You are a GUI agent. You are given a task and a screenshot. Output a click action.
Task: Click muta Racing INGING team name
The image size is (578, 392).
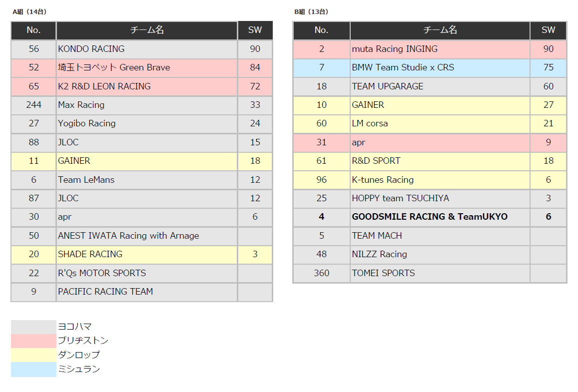(395, 49)
